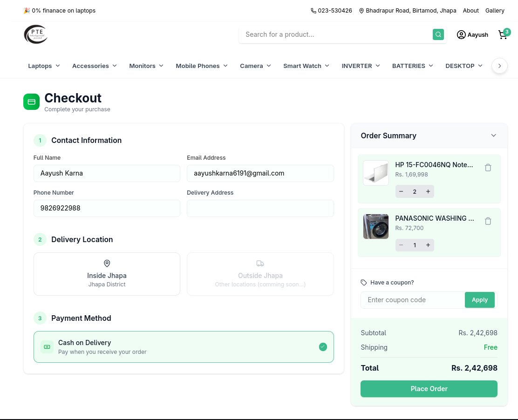Apply the coupon code
This screenshot has height=420, width=518.
(480, 300)
